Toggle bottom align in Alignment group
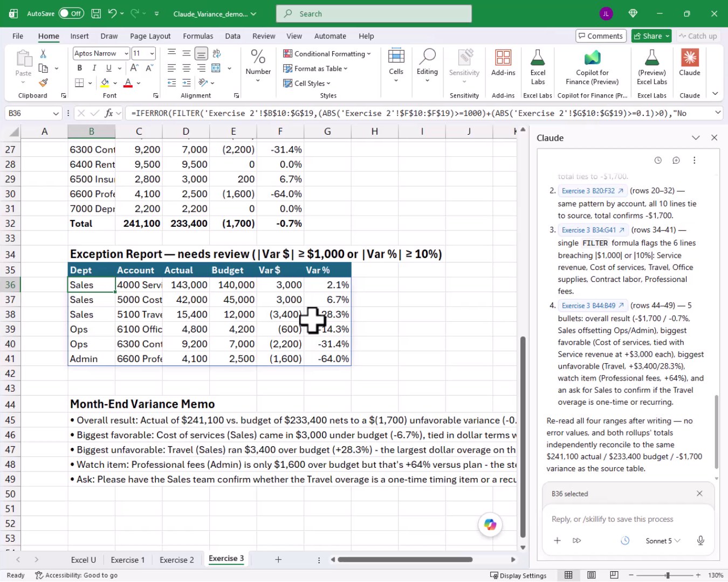This screenshot has height=582, width=728. (201, 53)
